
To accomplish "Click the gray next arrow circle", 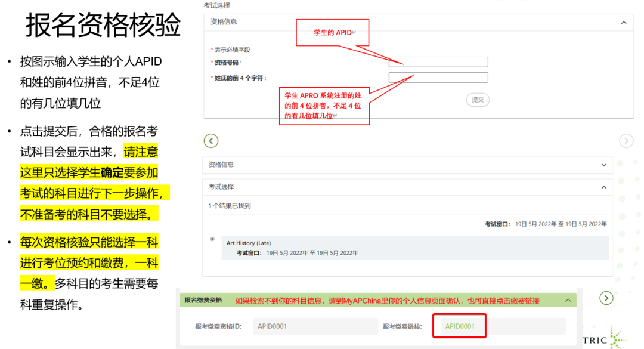I will pyautogui.click(x=626, y=141).
